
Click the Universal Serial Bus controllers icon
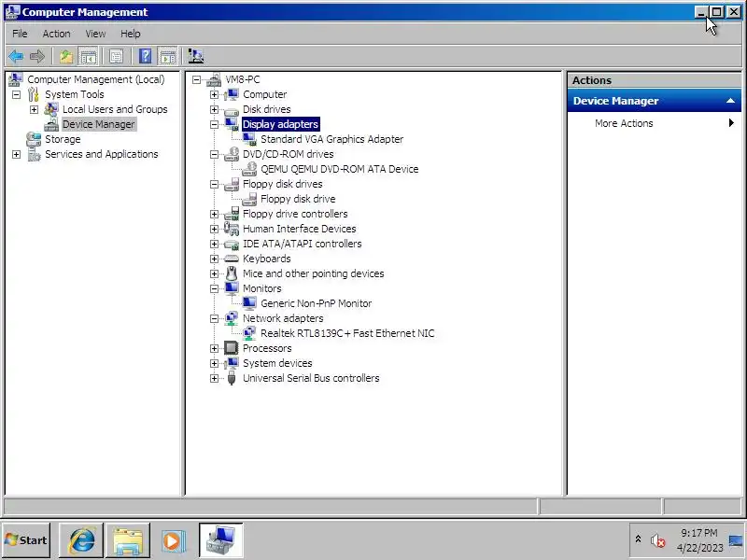pyautogui.click(x=231, y=378)
